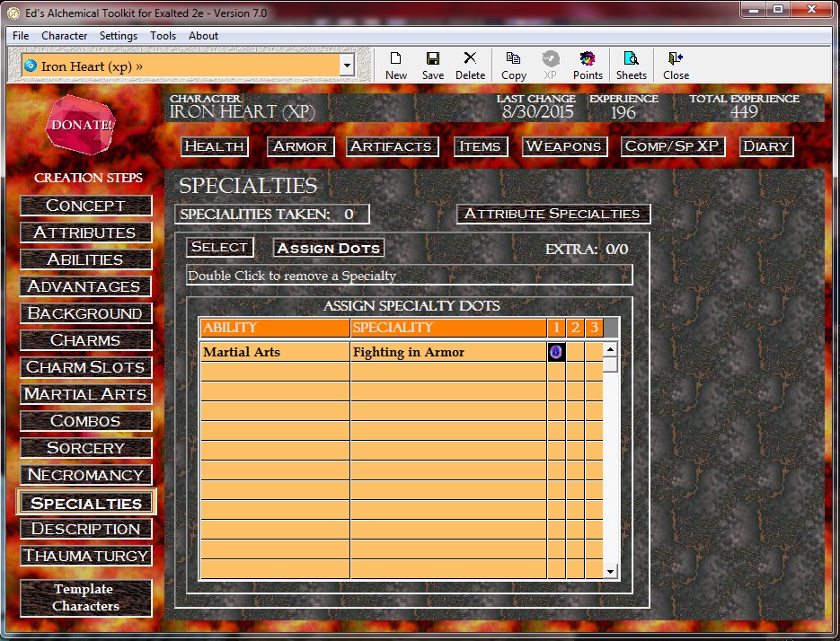This screenshot has width=840, height=641.
Task: Click the red DONATE! gem
Action: [81, 124]
